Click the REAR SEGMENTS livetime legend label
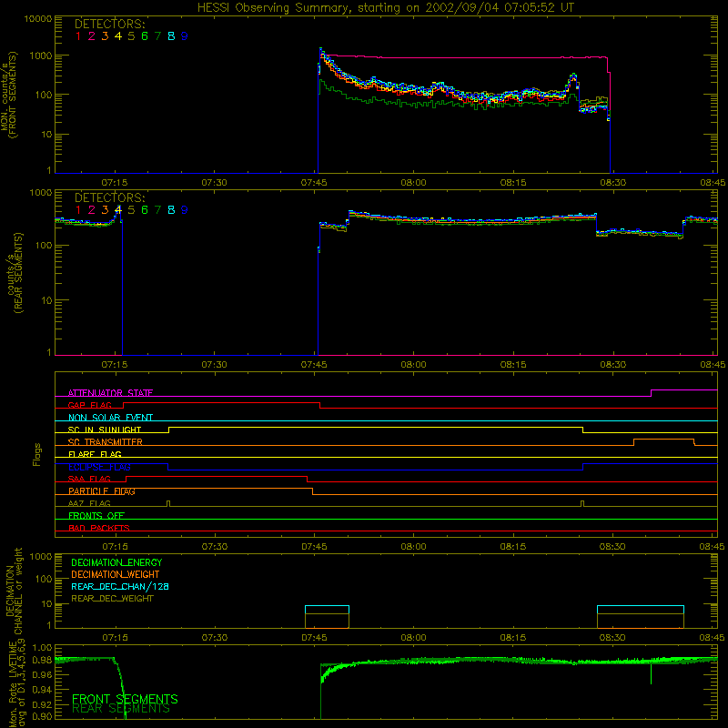Image resolution: width=728 pixels, height=728 pixels. [x=121, y=709]
